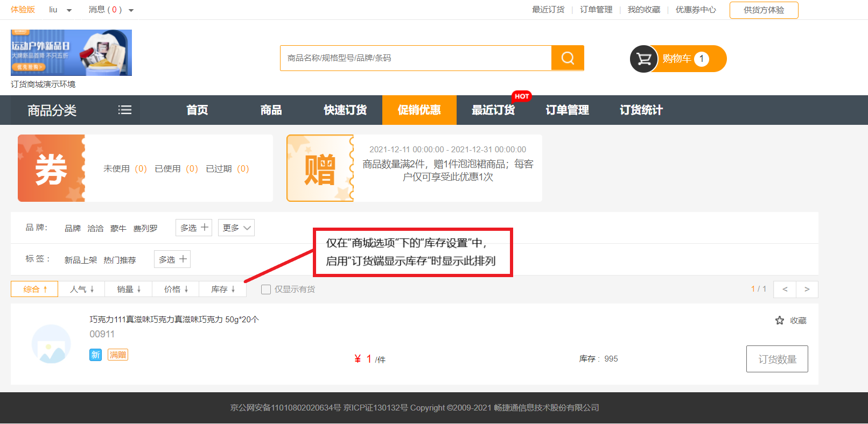
Task: Click the product placeholder thumbnail image
Action: [51, 344]
